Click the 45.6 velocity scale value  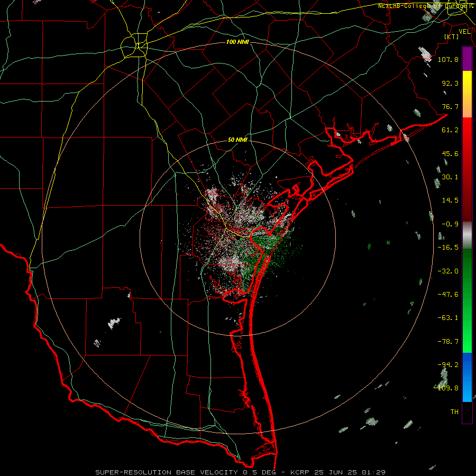pyautogui.click(x=450, y=153)
